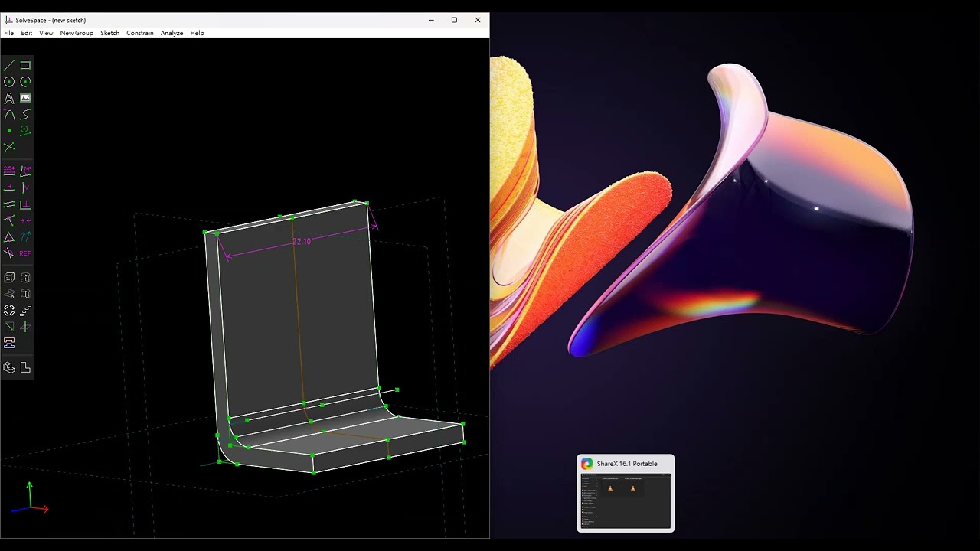This screenshot has width=980, height=551.
Task: Create new Revolve group
Action: pyautogui.click(x=25, y=294)
